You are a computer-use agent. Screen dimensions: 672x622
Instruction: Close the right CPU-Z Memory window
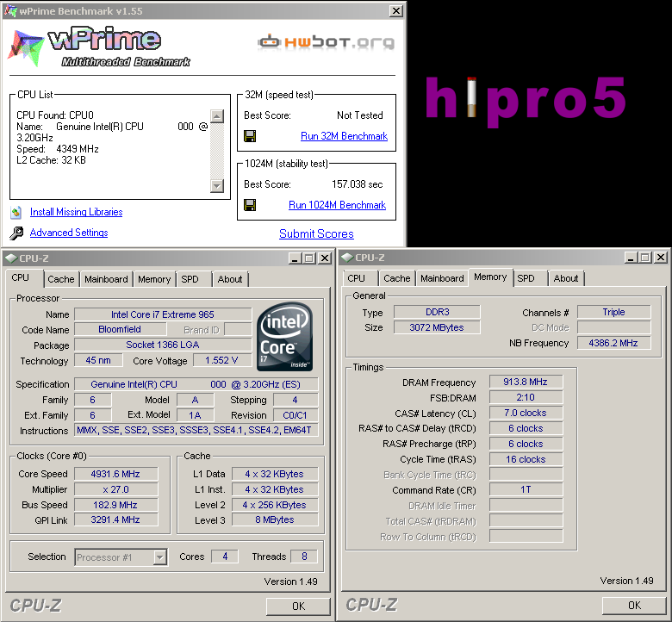pos(662,258)
